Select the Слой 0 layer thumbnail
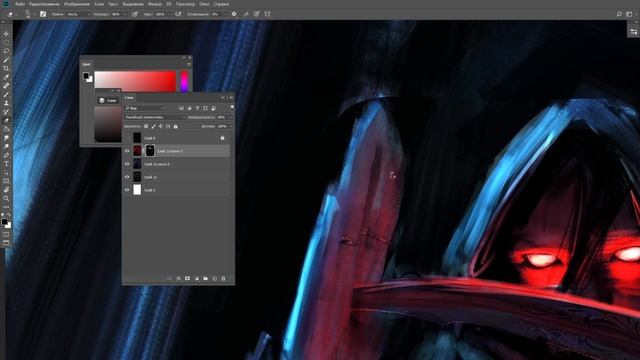640x360 pixels. click(137, 190)
